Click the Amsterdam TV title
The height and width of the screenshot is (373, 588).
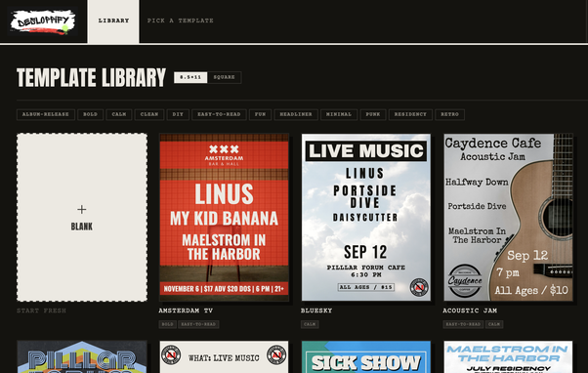coord(186,311)
